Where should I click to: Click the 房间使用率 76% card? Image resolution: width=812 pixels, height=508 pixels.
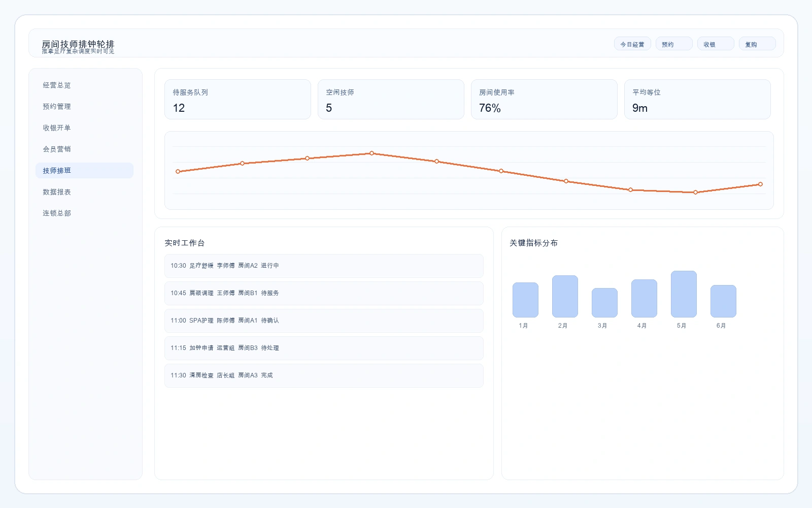coord(544,100)
